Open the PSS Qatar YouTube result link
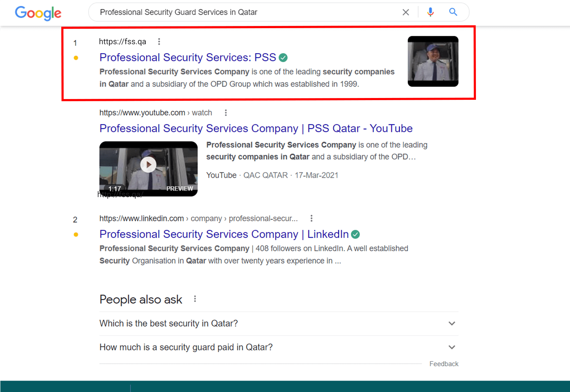This screenshot has width=570, height=392. 256,128
